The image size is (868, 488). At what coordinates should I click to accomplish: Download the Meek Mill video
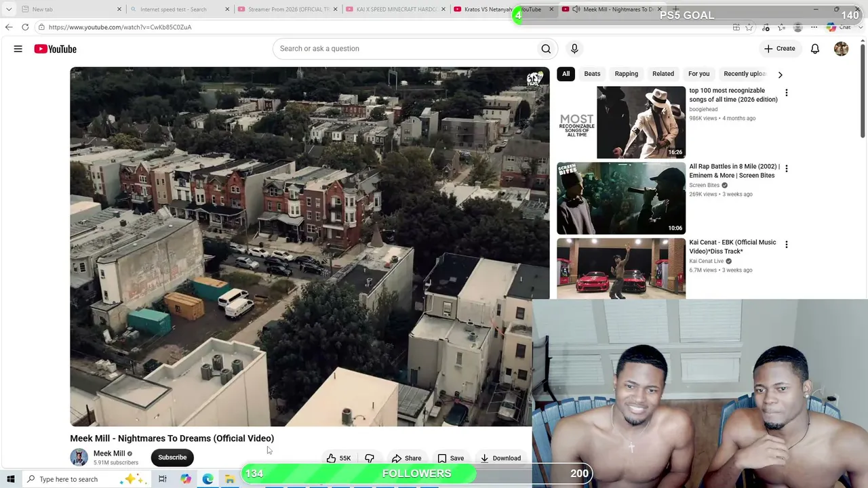pos(500,458)
